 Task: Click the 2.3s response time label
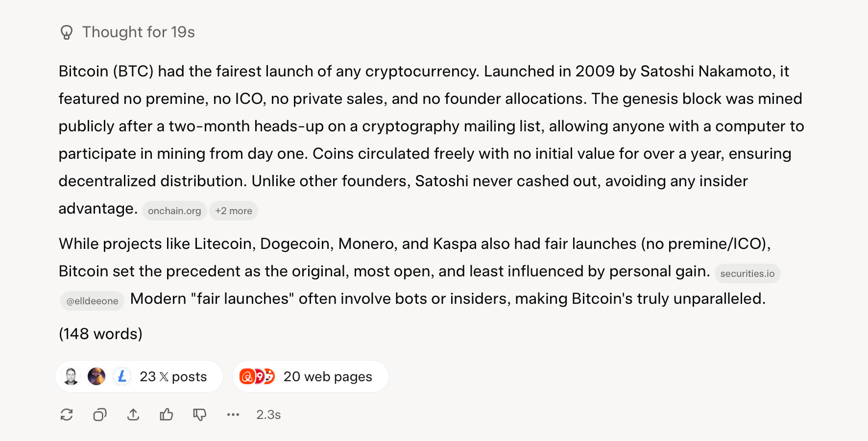coord(268,415)
